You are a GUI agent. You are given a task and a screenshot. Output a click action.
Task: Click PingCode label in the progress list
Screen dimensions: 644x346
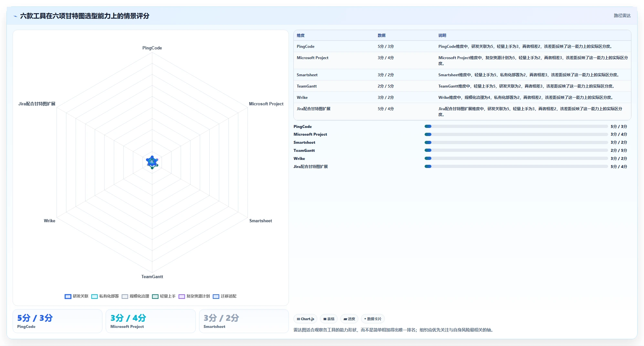coord(302,127)
